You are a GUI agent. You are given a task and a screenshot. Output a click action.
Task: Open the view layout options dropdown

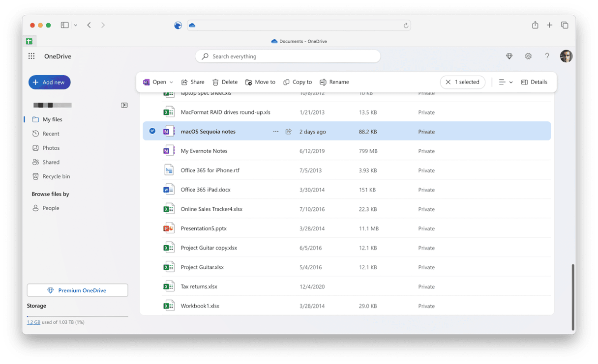[x=506, y=82]
